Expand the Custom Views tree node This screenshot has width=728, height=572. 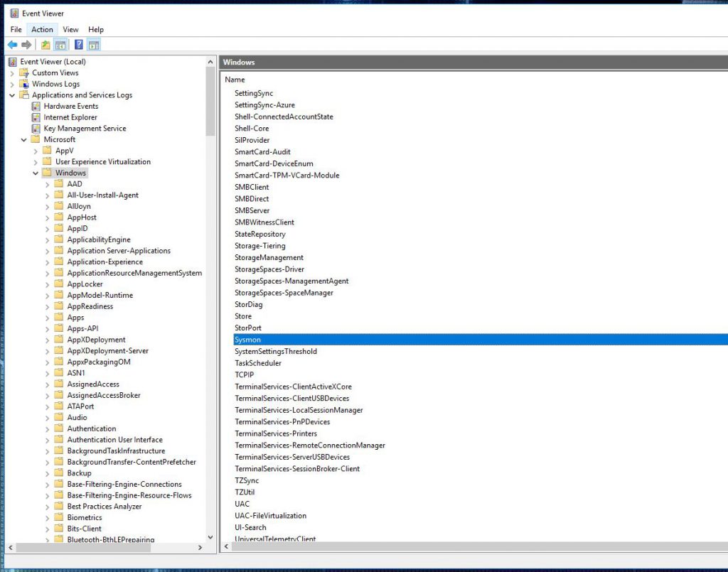coord(13,72)
